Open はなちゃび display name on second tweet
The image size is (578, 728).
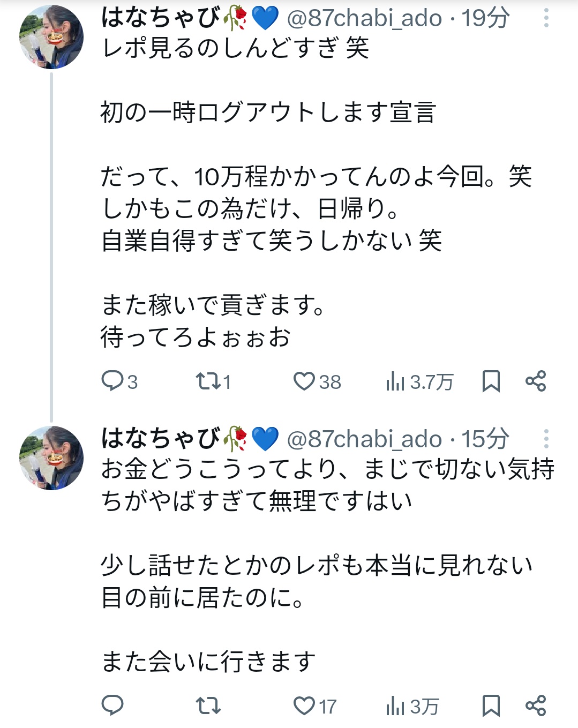point(161,439)
